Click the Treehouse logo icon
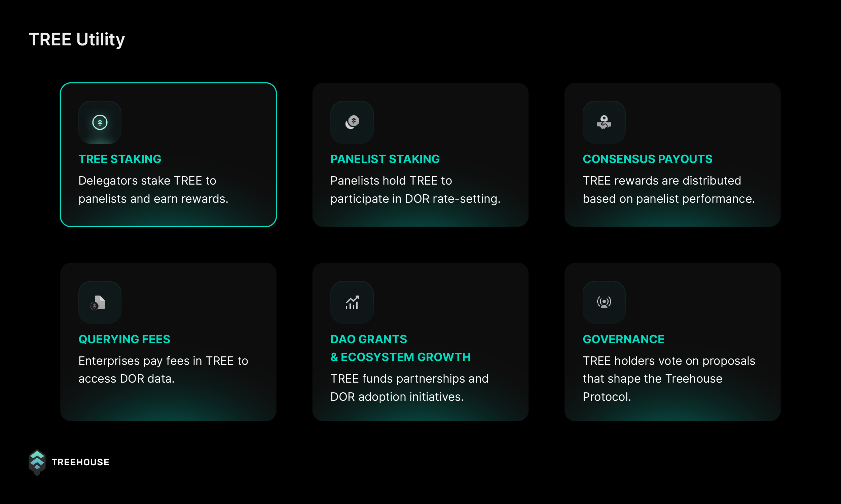841x504 pixels. click(x=37, y=462)
